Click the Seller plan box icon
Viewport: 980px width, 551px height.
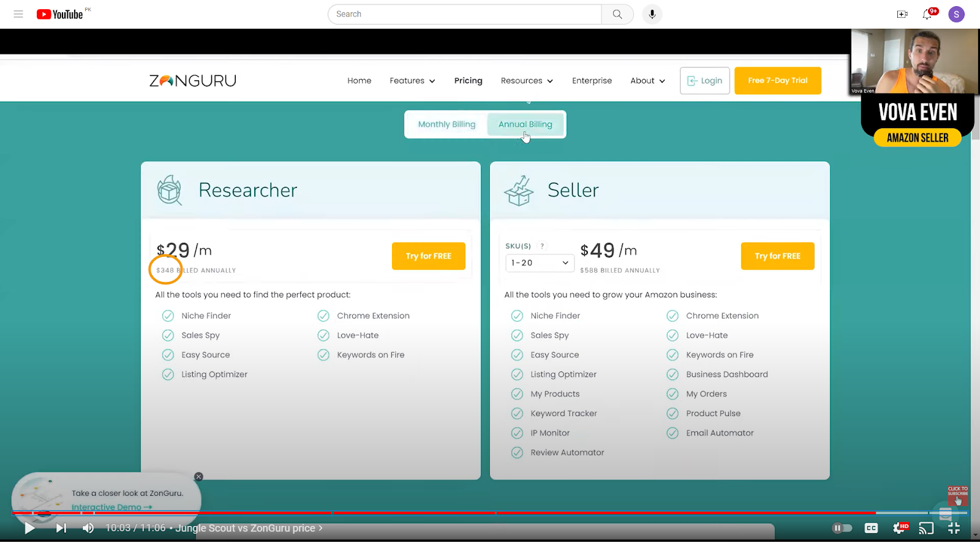tap(519, 190)
